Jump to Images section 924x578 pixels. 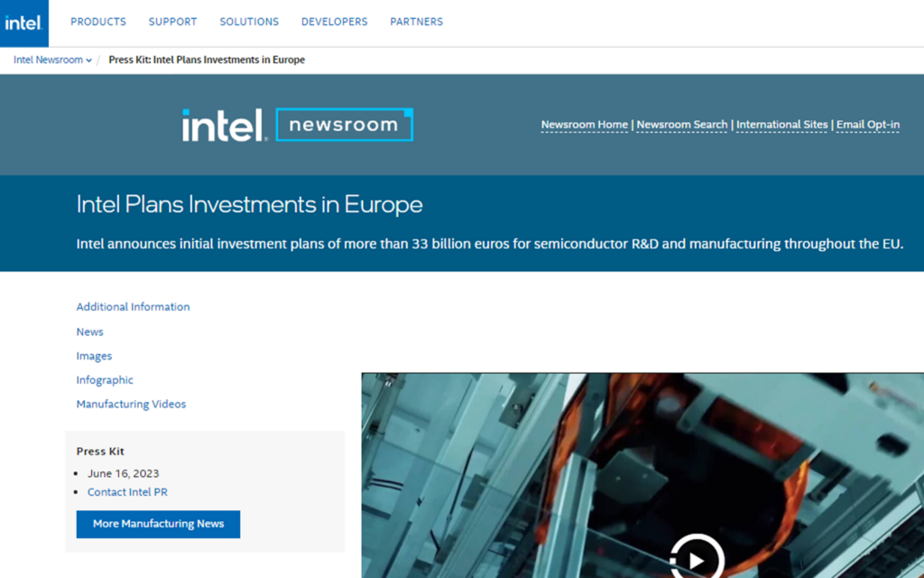94,356
